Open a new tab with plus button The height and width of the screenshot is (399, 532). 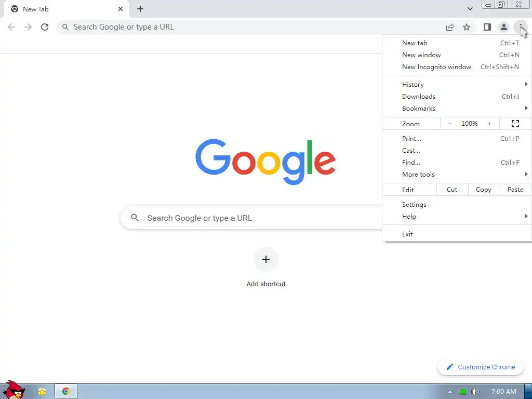140,9
